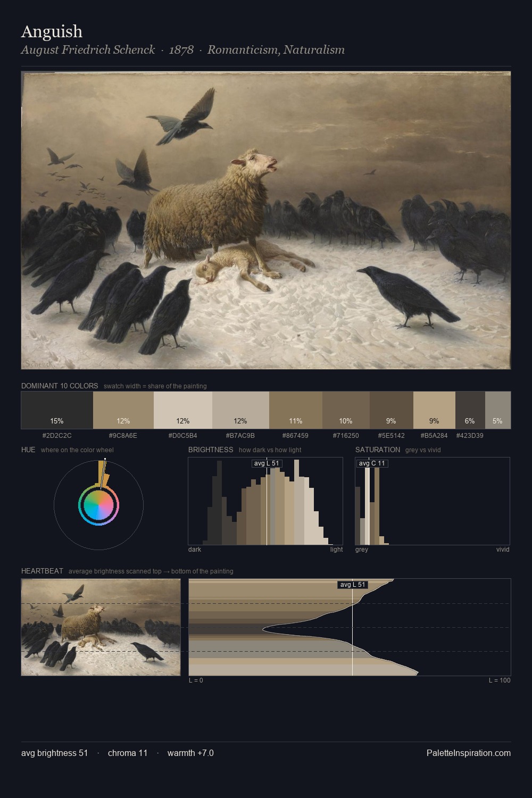Click the hue color wheel
Image resolution: width=532 pixels, height=798 pixels.
[x=98, y=505]
